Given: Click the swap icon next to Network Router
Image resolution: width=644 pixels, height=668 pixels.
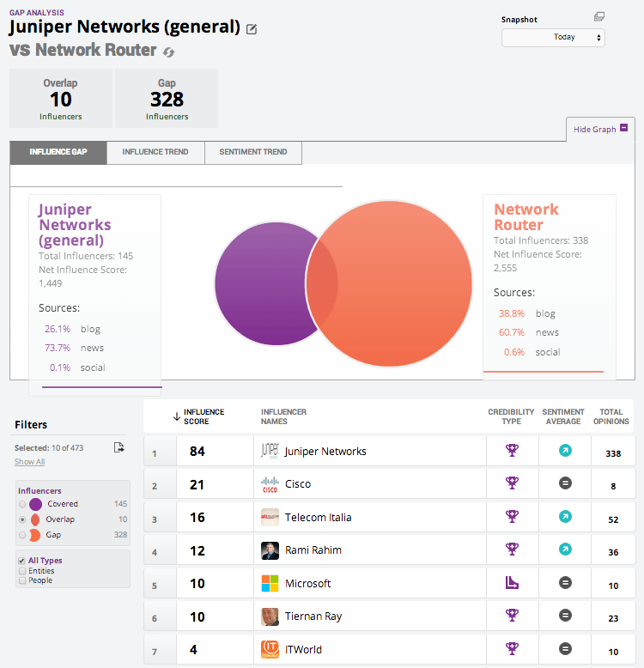Looking at the screenshot, I should [169, 52].
